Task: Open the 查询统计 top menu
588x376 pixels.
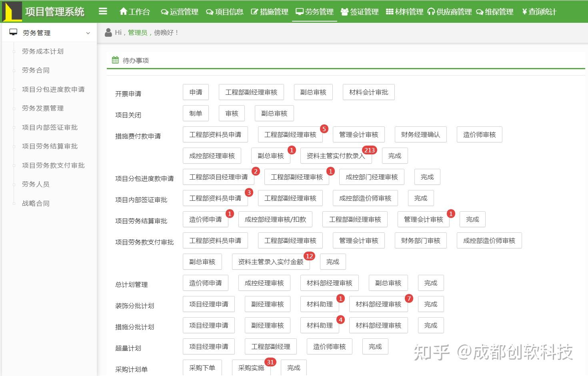Action: click(539, 12)
